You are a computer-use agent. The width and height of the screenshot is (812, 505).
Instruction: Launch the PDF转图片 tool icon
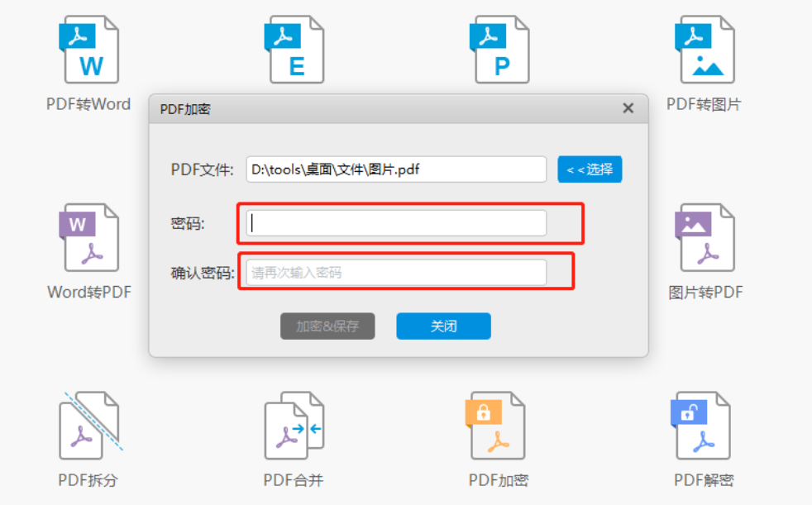pos(705,50)
